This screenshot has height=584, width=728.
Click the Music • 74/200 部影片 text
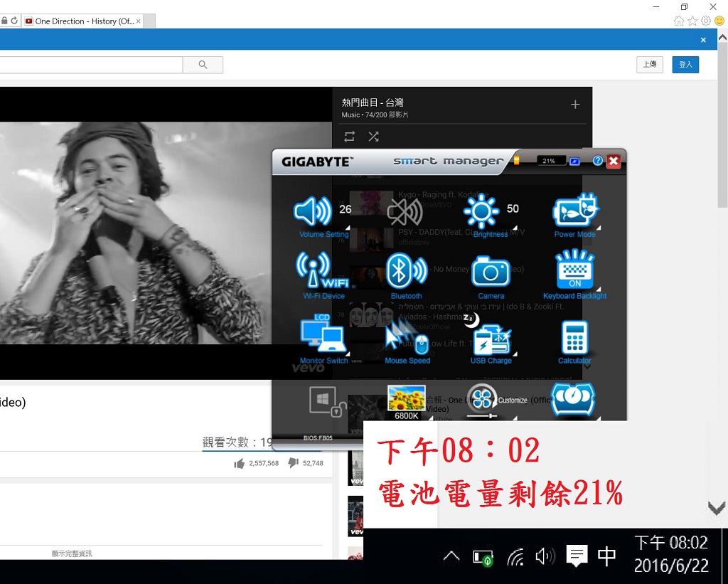click(x=375, y=115)
